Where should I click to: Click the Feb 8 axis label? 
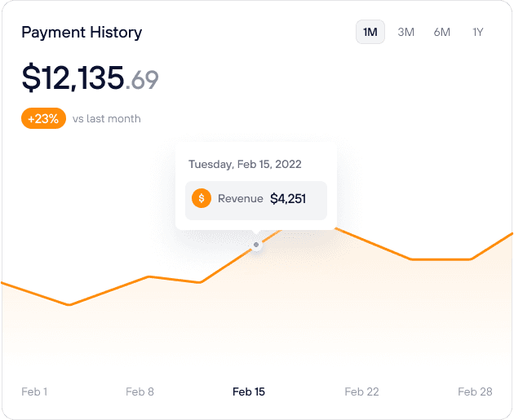(x=140, y=391)
